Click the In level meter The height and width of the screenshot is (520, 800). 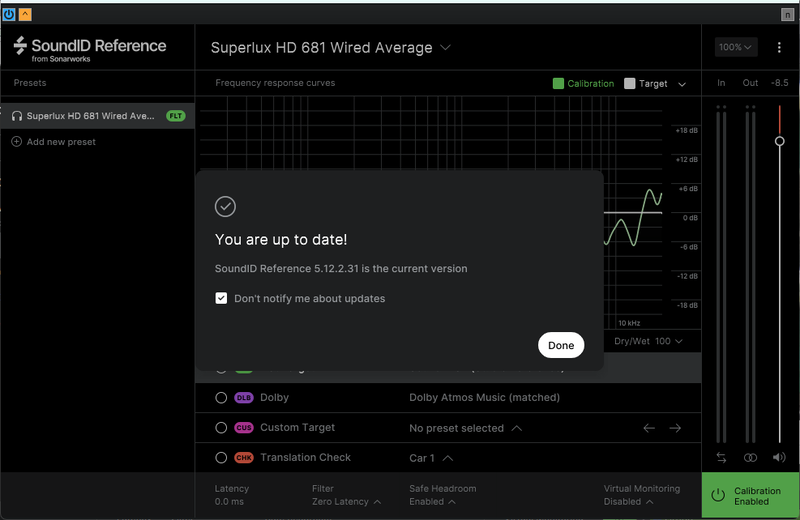click(721, 274)
